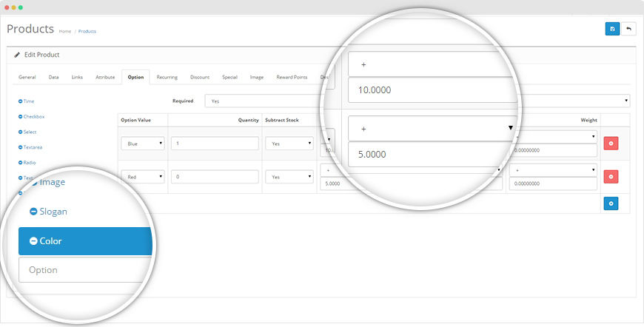
Task: Open weight prefix dropdown in Red row
Action: (553, 170)
